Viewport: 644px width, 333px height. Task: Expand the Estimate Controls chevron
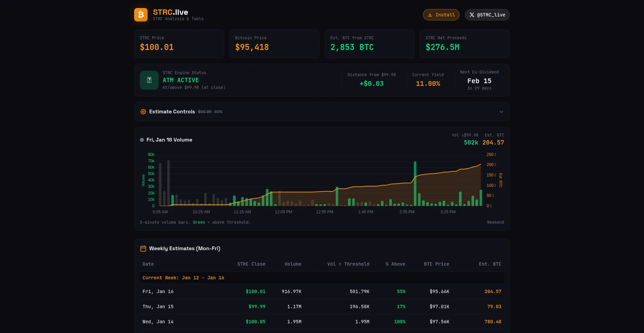coord(501,112)
